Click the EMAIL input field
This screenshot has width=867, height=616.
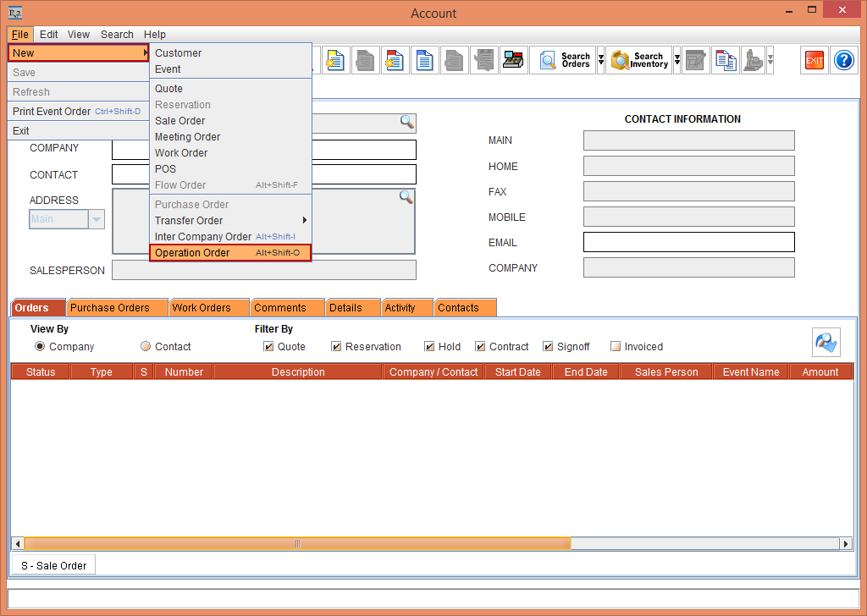pyautogui.click(x=688, y=242)
